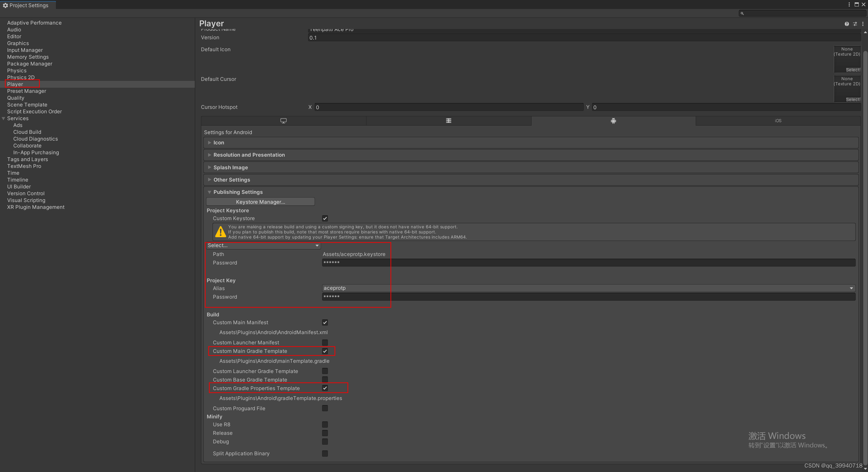The image size is (868, 472).
Task: Open the Player panel three-dot menu
Action: tap(863, 24)
